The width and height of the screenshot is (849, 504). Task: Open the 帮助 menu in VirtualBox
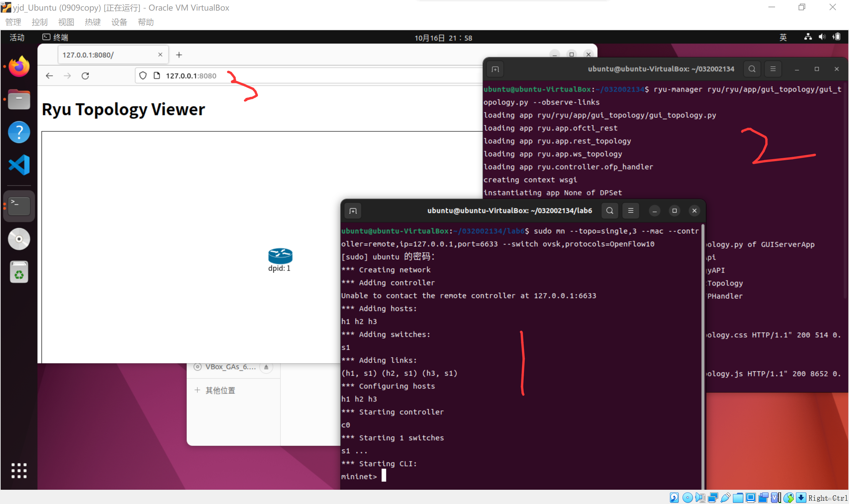pyautogui.click(x=146, y=22)
